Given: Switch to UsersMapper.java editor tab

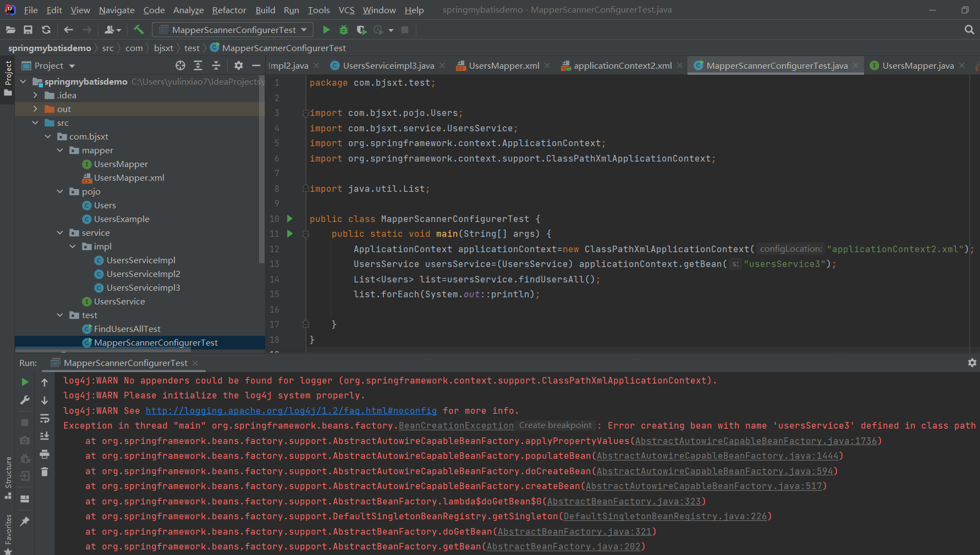Looking at the screenshot, I should [x=917, y=65].
